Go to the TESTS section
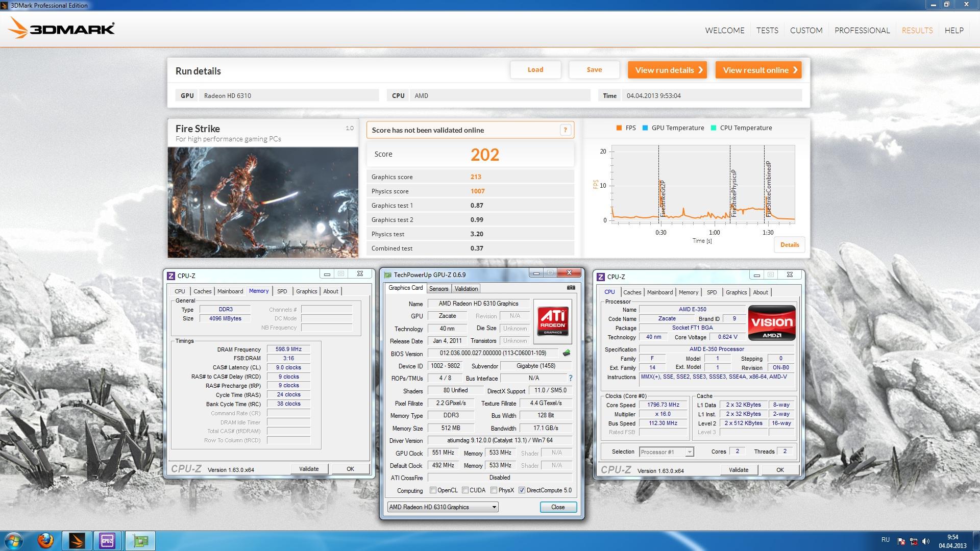980x551 pixels. (767, 30)
